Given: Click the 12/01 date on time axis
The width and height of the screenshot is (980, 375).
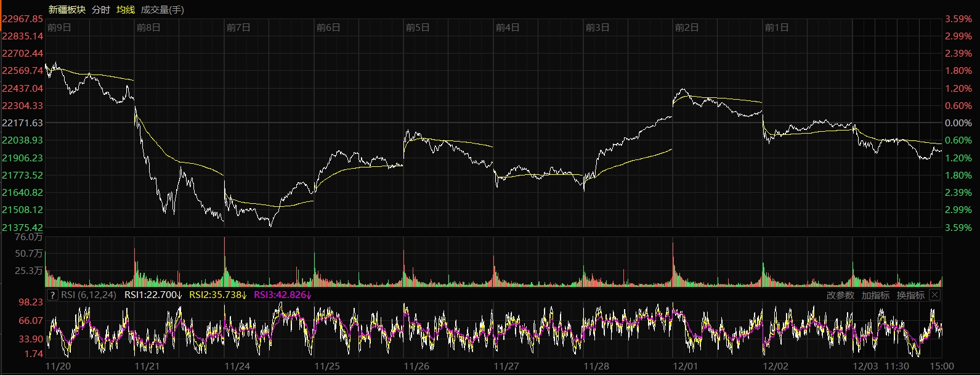Looking at the screenshot, I should coord(686,366).
